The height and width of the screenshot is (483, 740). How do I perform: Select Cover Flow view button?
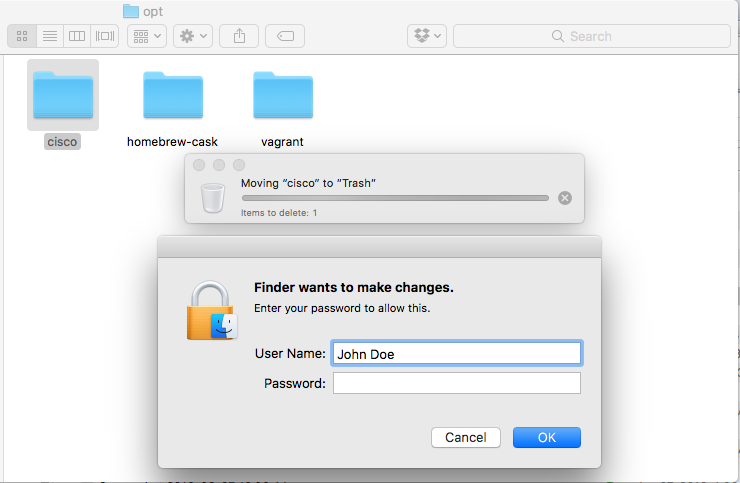tap(104, 36)
